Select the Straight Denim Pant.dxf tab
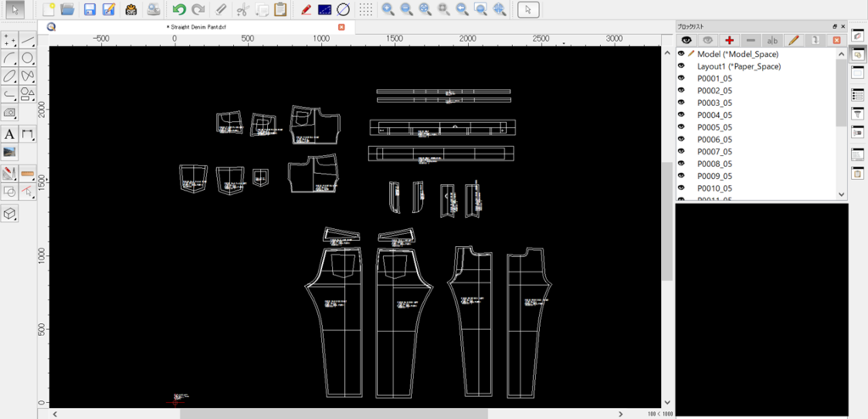 pyautogui.click(x=197, y=26)
